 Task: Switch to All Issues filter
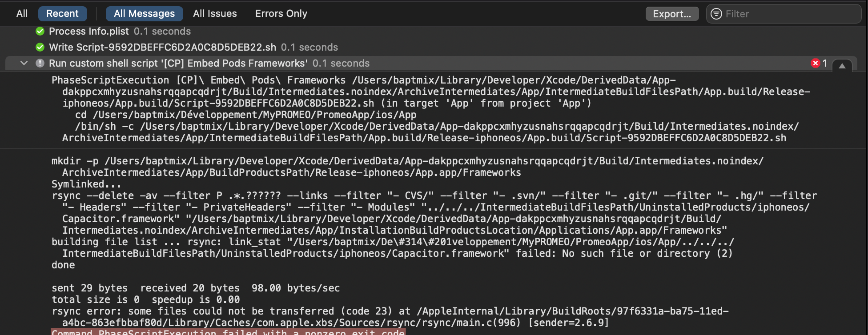[215, 14]
